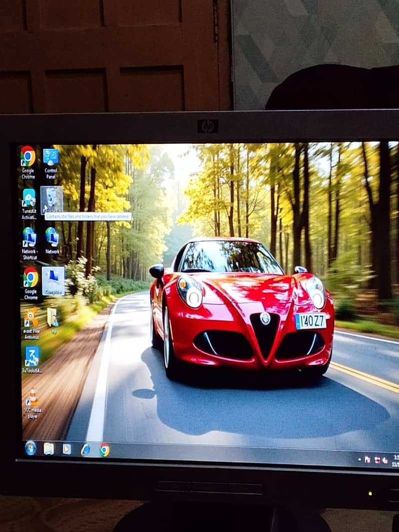Screen dimensions: 399x532
Task: Launch Windows Media Player from the taskbar
Action: 67,449
